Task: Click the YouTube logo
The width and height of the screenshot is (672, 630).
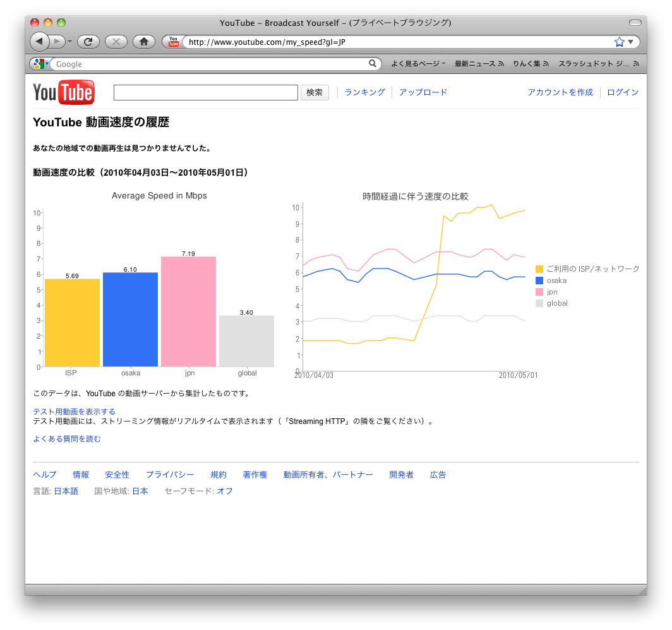Action: [x=64, y=92]
